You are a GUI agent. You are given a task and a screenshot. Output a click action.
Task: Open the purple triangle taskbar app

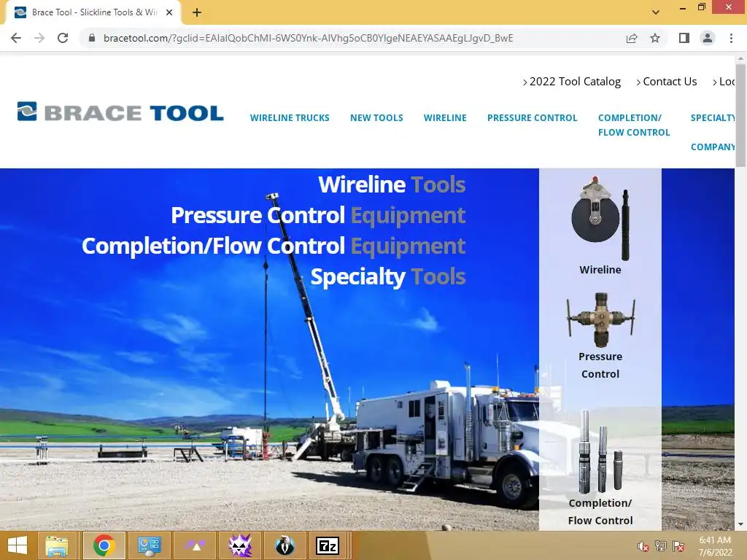194,545
